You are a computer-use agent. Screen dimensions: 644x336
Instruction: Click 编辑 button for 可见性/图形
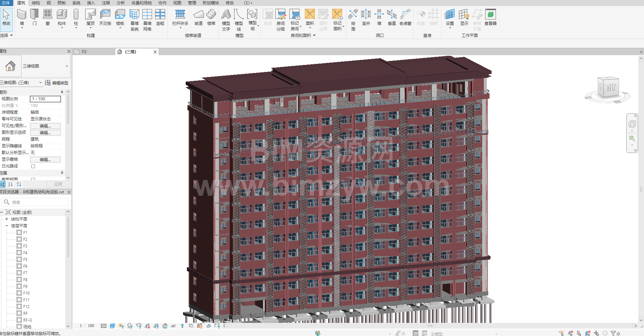click(x=45, y=126)
